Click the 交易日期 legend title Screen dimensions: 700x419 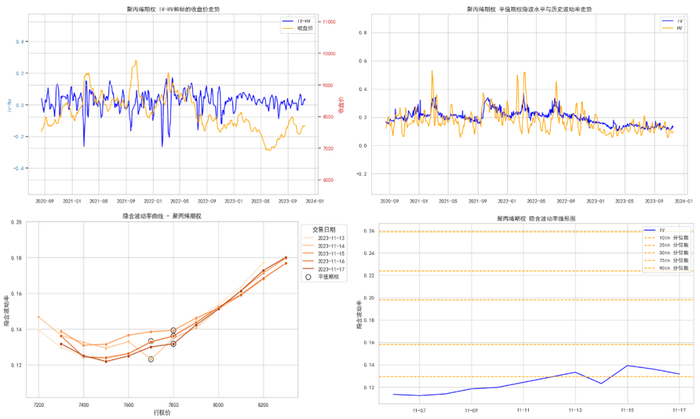pyautogui.click(x=324, y=229)
